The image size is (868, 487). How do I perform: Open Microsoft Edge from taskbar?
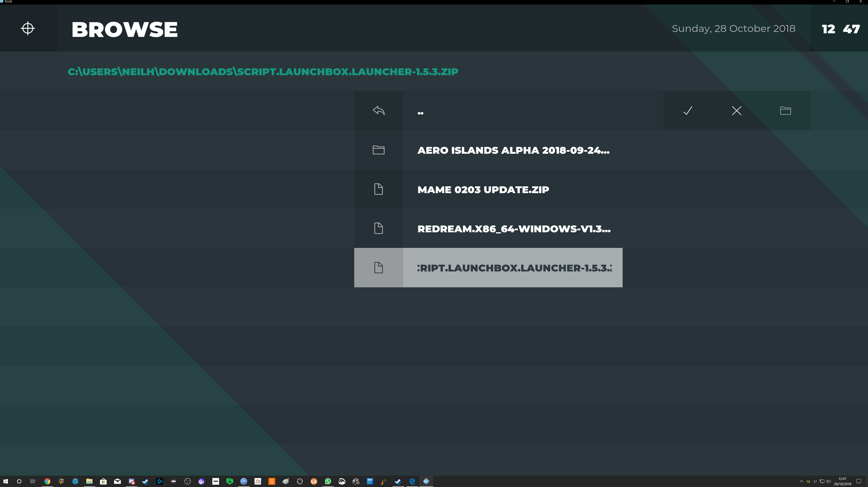412,481
